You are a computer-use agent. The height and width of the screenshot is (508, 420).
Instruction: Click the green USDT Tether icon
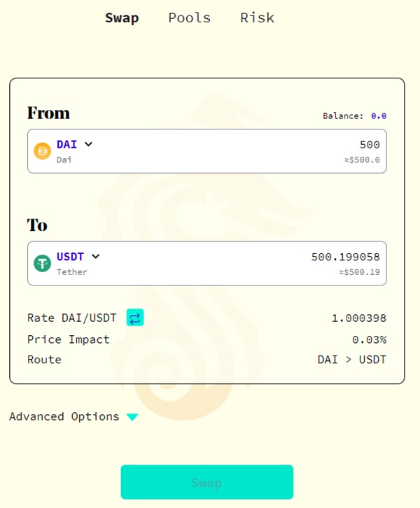(x=43, y=263)
